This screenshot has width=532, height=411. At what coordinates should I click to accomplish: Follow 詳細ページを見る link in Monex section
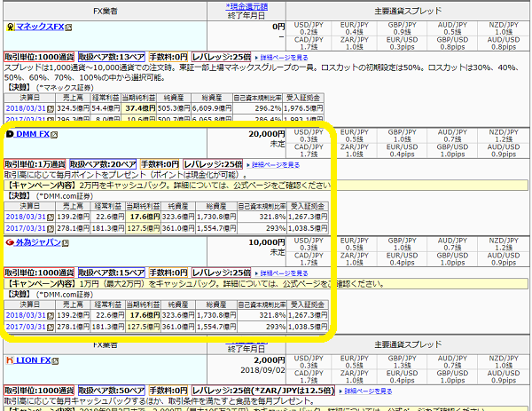(284, 58)
